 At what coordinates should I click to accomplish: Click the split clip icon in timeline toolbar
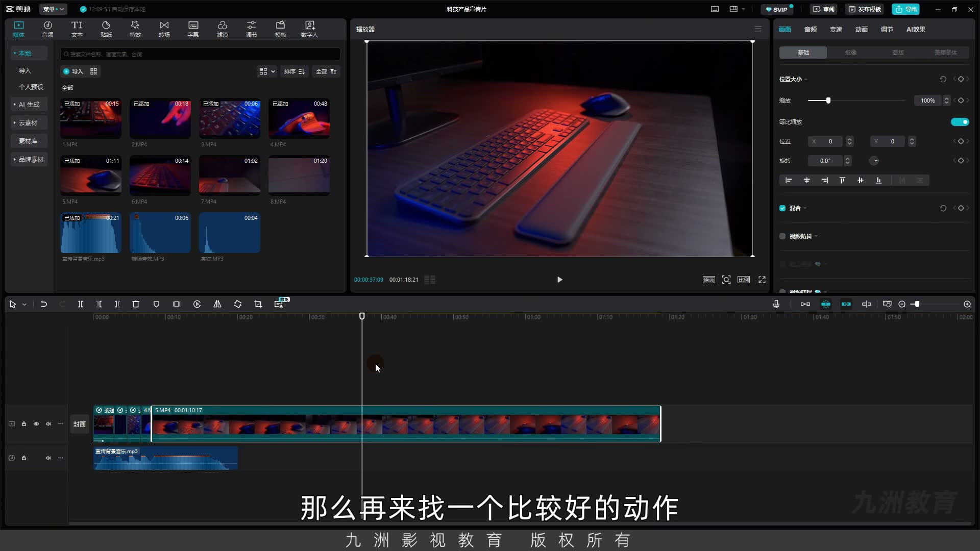pyautogui.click(x=80, y=304)
